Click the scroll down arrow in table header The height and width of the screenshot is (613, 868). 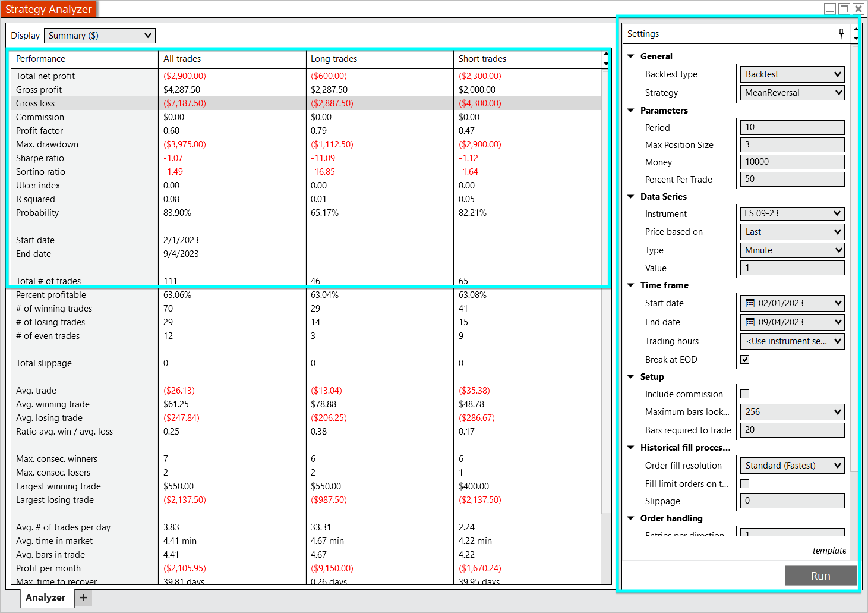(x=606, y=63)
